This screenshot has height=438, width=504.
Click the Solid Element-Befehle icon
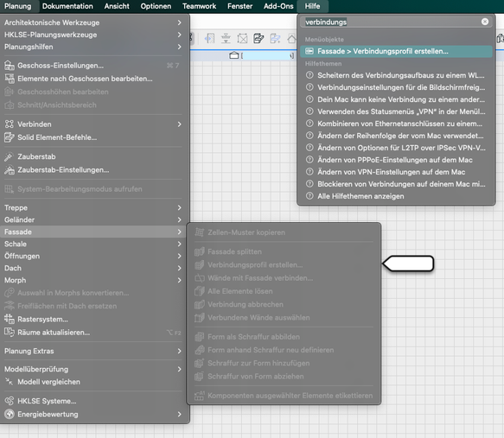(x=10, y=137)
